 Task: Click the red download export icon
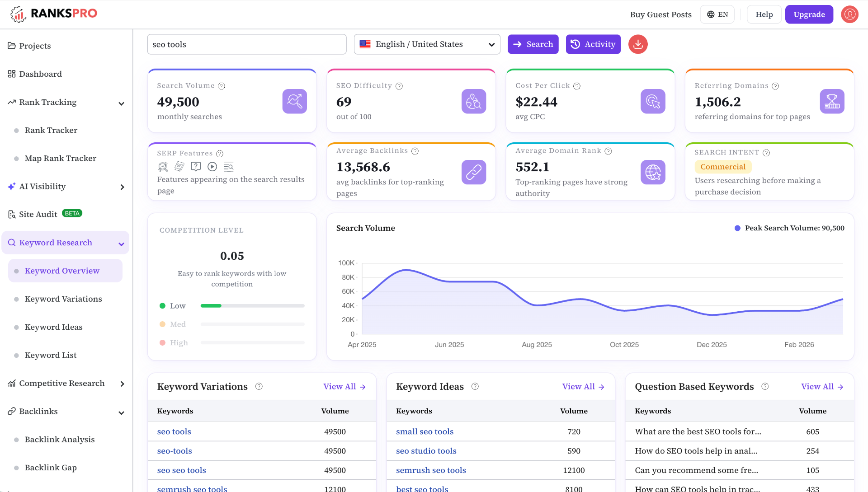pyautogui.click(x=638, y=44)
